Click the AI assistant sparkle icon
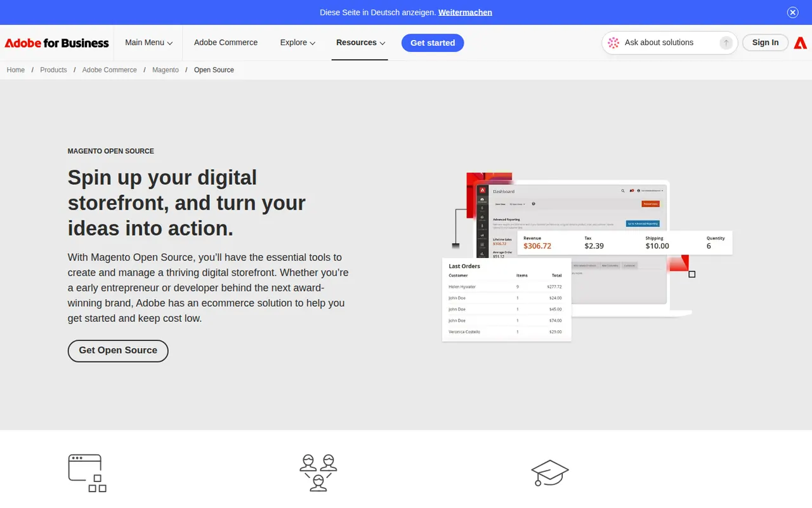This screenshot has width=812, height=508. (x=613, y=43)
